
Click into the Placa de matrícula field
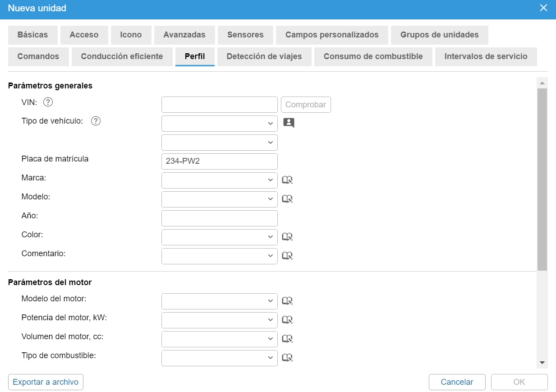219,161
